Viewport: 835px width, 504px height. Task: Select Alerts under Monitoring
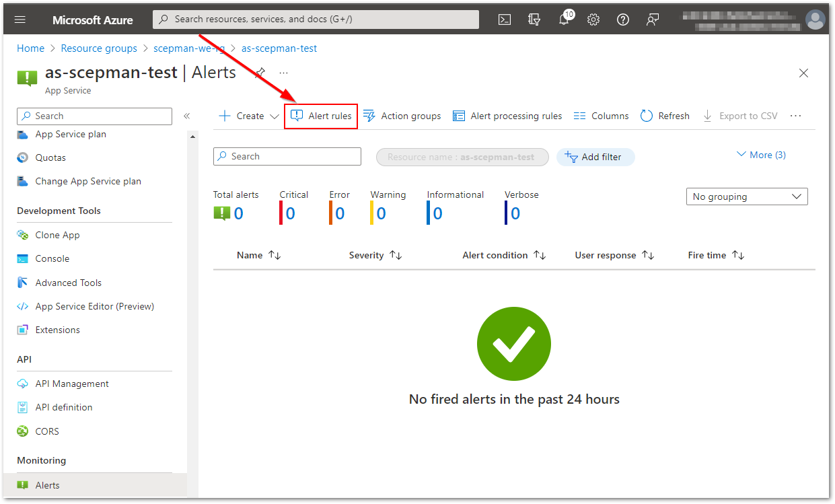[x=94, y=485]
